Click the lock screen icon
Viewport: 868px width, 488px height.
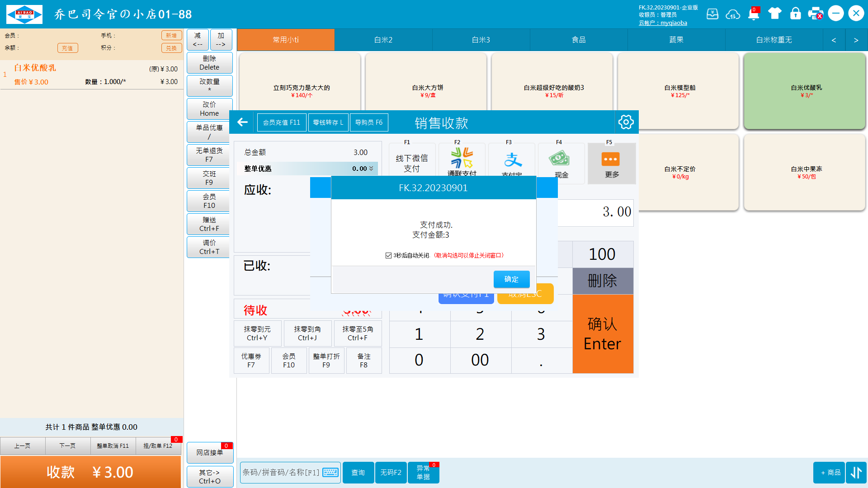pyautogui.click(x=795, y=14)
